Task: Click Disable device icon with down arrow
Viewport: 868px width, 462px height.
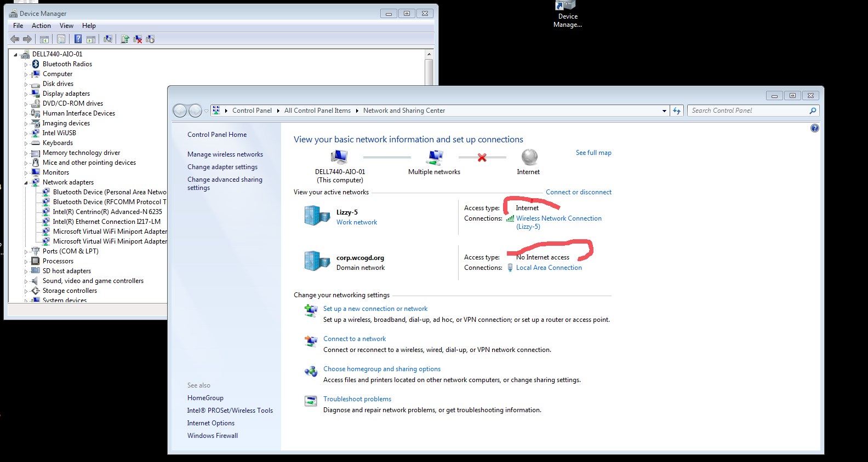Action: (150, 39)
